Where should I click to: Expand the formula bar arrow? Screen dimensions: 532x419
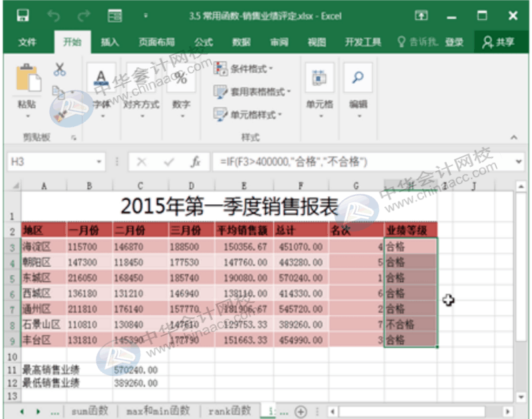point(519,162)
